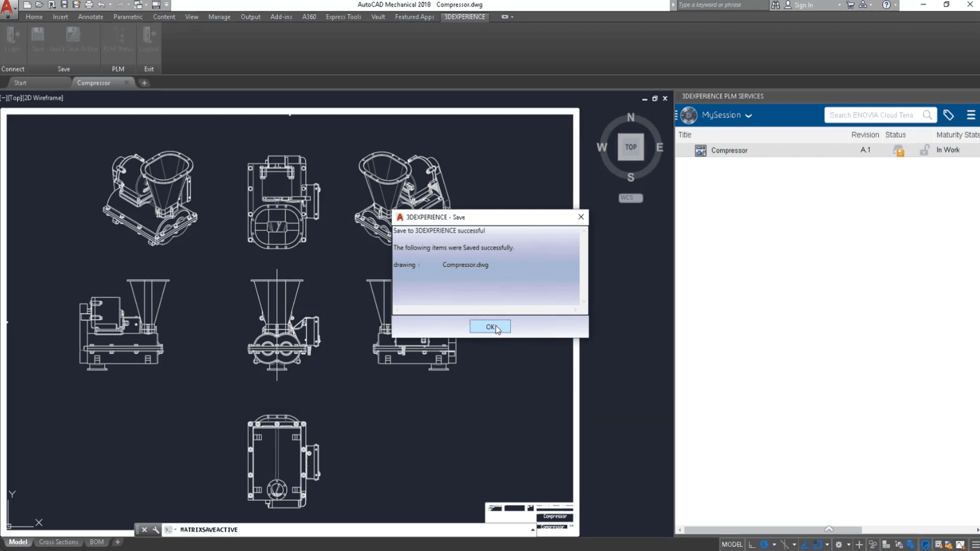Click the Help question mark icon
The image size is (980, 551).
click(x=886, y=5)
